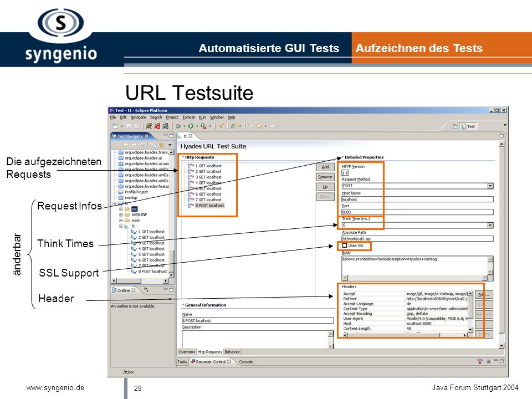Select org.eclipse.hyades.ui project

[x=143, y=158]
